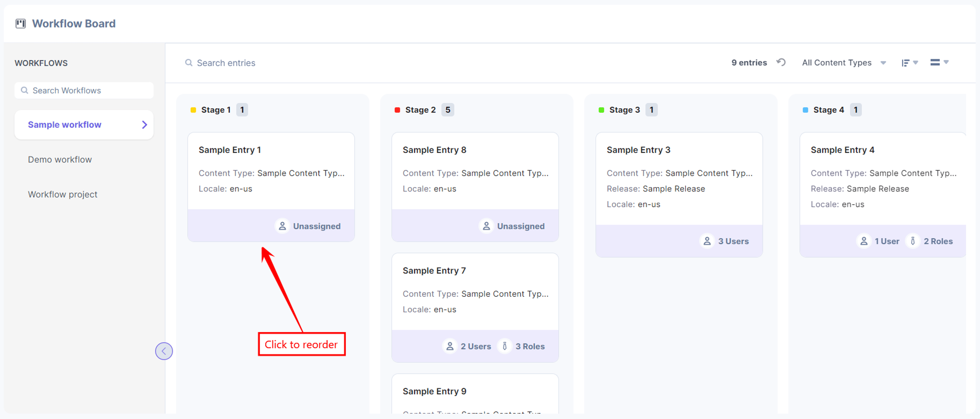Image resolution: width=980 pixels, height=419 pixels.
Task: Click the refresh entries icon
Action: click(781, 62)
